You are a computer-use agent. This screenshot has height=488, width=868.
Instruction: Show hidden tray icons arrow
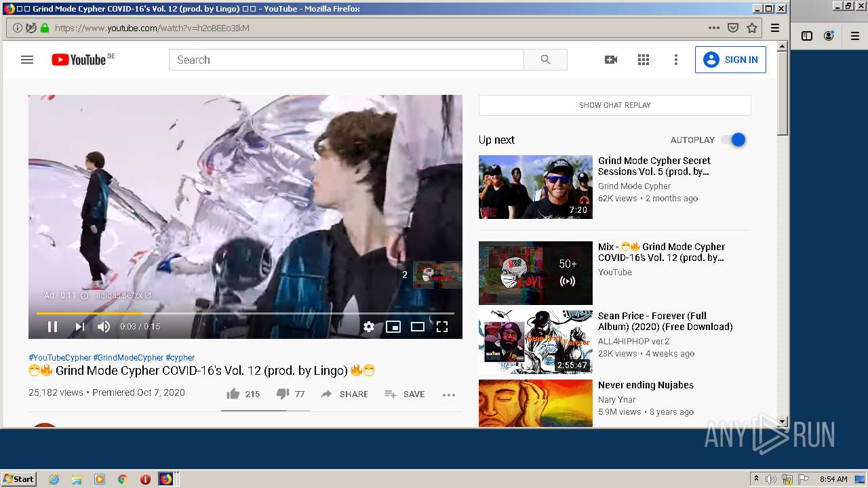click(x=756, y=479)
